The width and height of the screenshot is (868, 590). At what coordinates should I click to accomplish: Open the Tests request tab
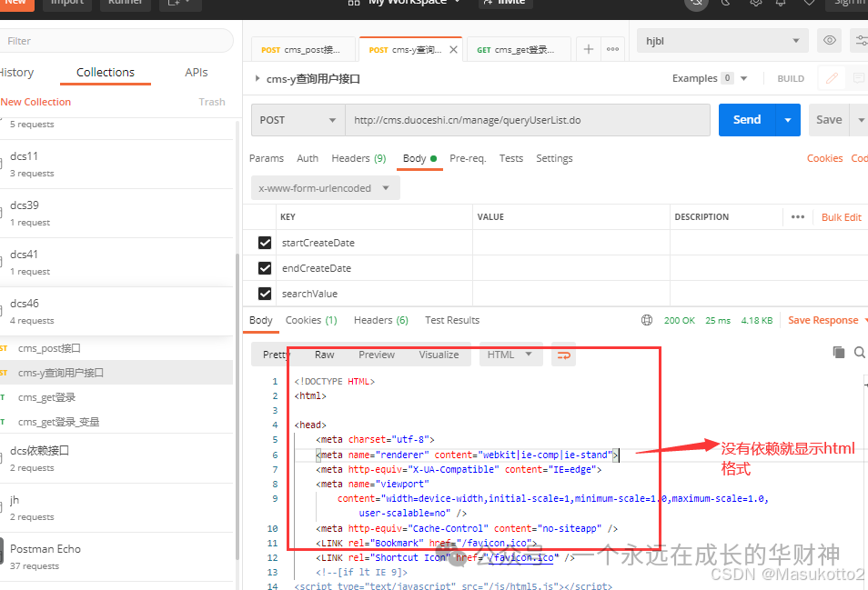tap(511, 159)
